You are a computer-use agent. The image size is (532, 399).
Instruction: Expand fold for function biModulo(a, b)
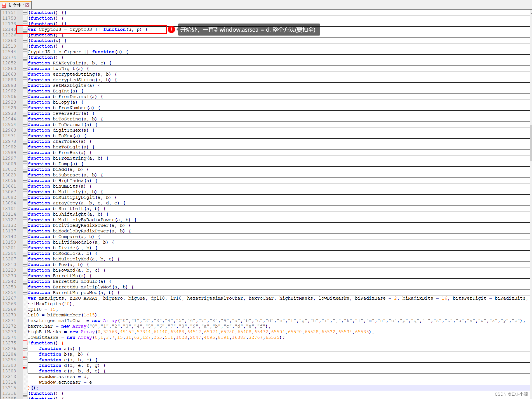pyautogui.click(x=25, y=253)
